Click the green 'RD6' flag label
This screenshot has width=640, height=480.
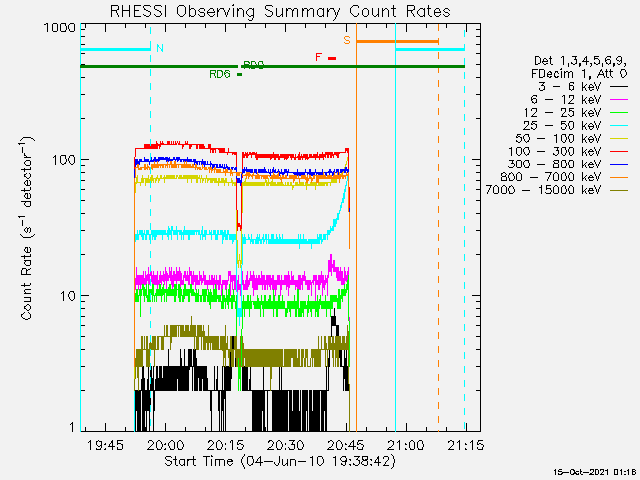click(220, 74)
